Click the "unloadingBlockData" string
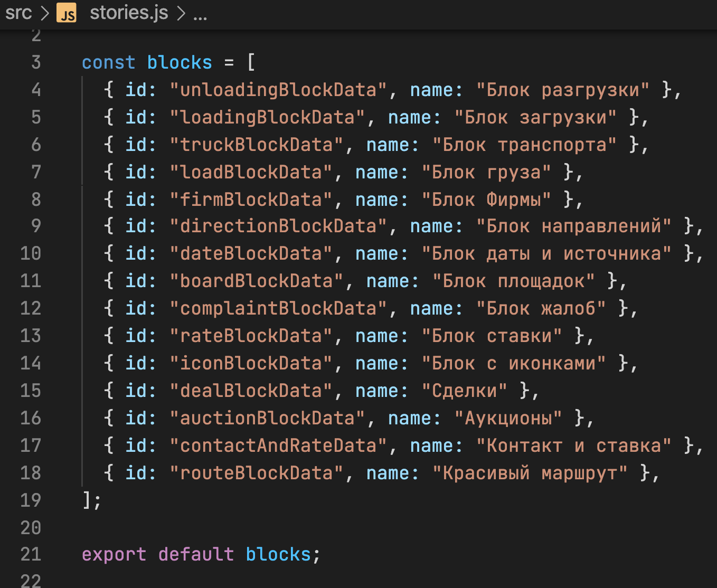This screenshot has width=717, height=588. (278, 90)
